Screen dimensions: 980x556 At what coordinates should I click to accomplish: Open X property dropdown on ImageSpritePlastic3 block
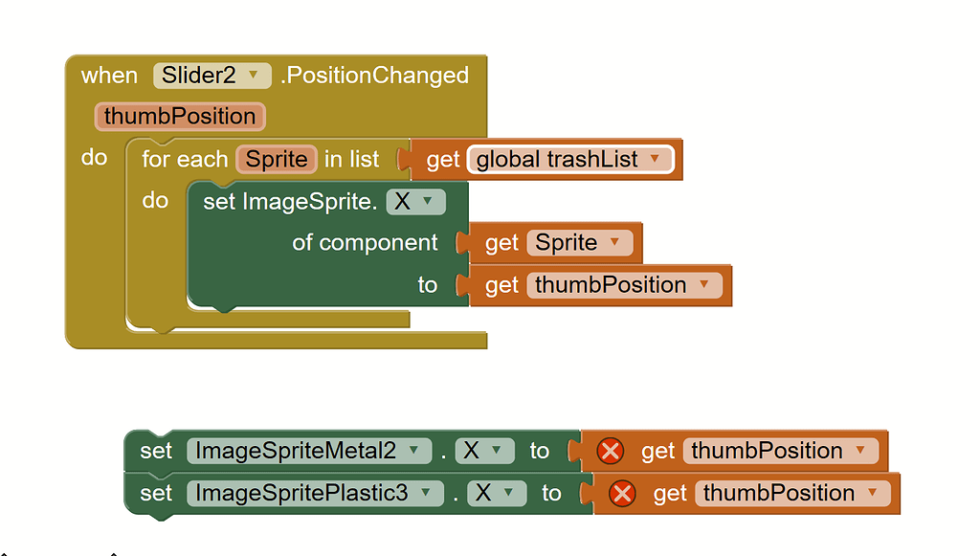[x=508, y=493]
